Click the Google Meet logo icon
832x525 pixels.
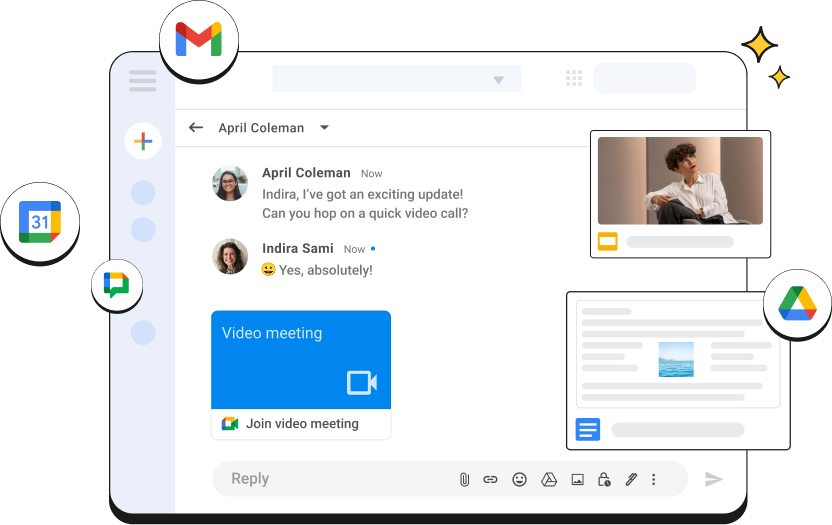pyautogui.click(x=230, y=424)
